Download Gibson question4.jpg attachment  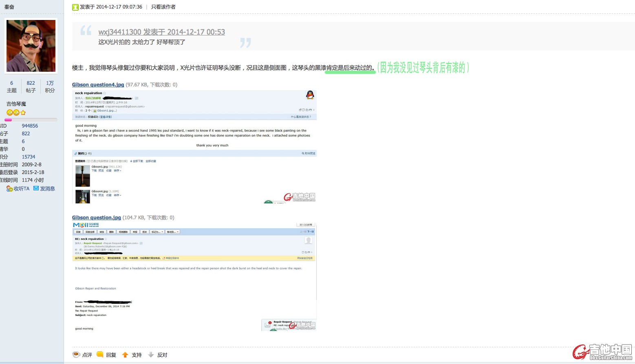(x=98, y=85)
